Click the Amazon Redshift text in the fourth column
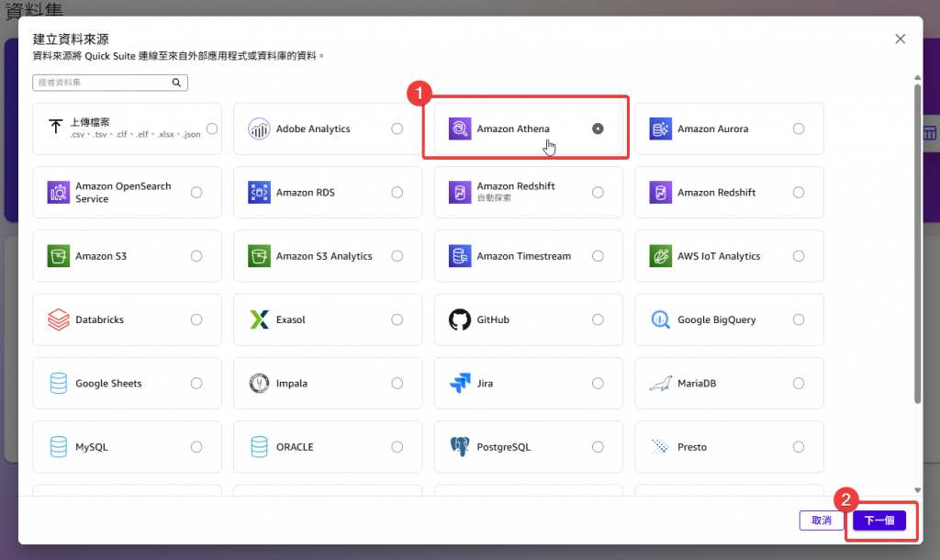940x560 pixels. tap(716, 193)
